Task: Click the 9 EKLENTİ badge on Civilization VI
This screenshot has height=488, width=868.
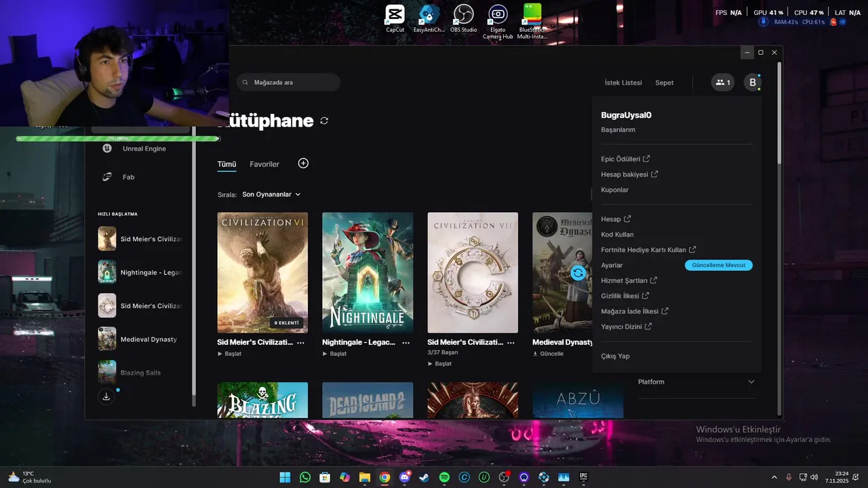Action: coord(286,323)
